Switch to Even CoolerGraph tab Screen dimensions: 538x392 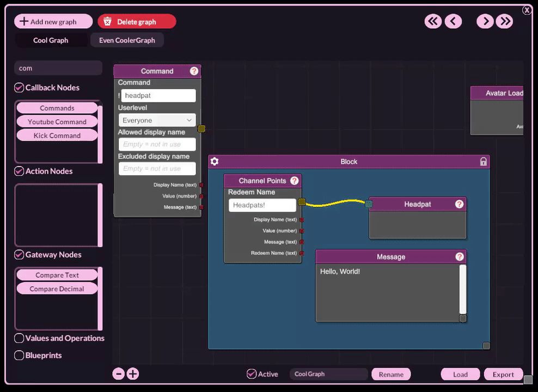(127, 40)
